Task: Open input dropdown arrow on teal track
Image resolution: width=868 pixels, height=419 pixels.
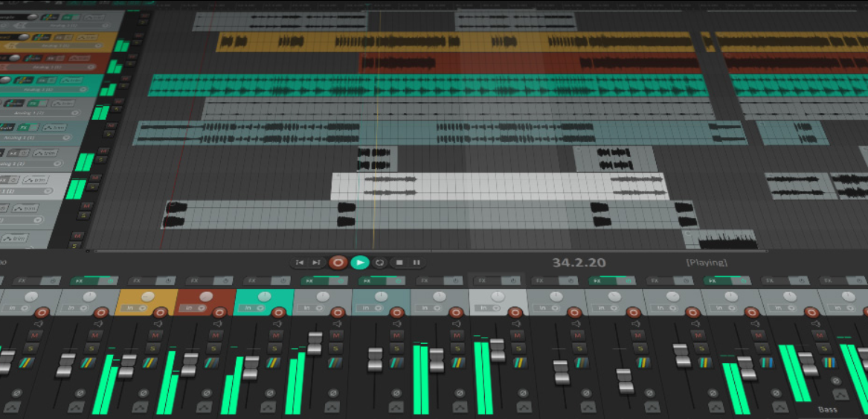Action: (x=83, y=89)
